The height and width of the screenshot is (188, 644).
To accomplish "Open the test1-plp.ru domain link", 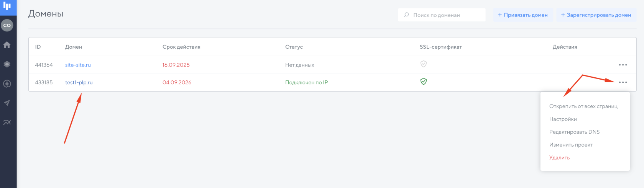I will pyautogui.click(x=79, y=82).
